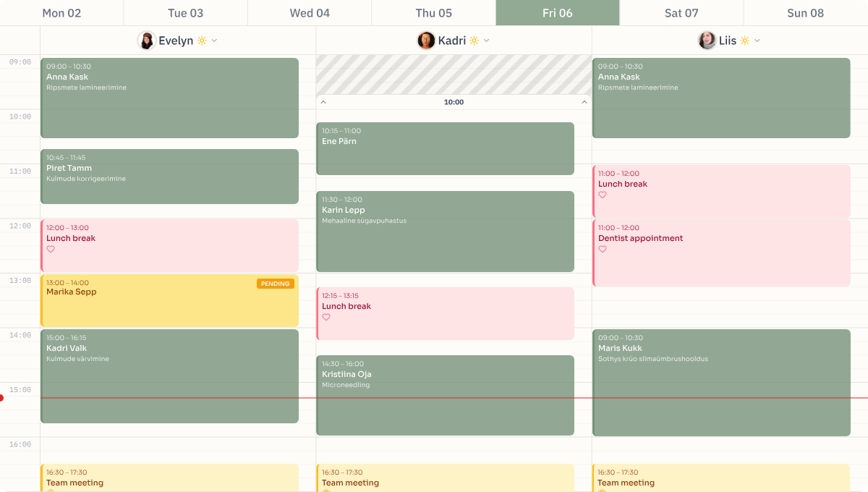Image resolution: width=868 pixels, height=492 pixels.
Task: Click Liis's avatar photo
Action: [707, 41]
